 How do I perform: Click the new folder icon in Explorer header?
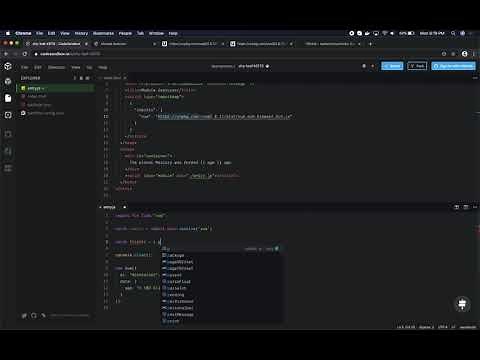tap(81, 78)
